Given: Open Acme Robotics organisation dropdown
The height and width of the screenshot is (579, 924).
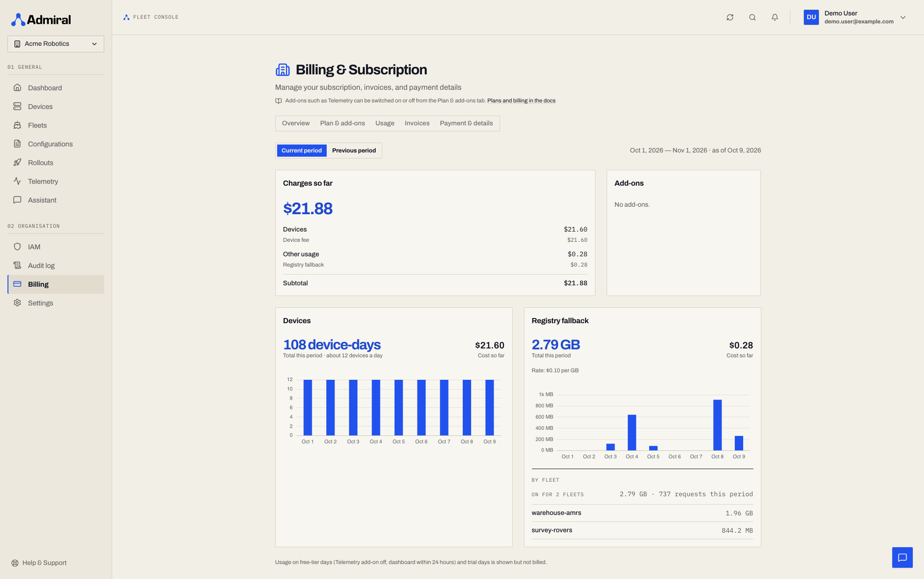Looking at the screenshot, I should tap(56, 44).
